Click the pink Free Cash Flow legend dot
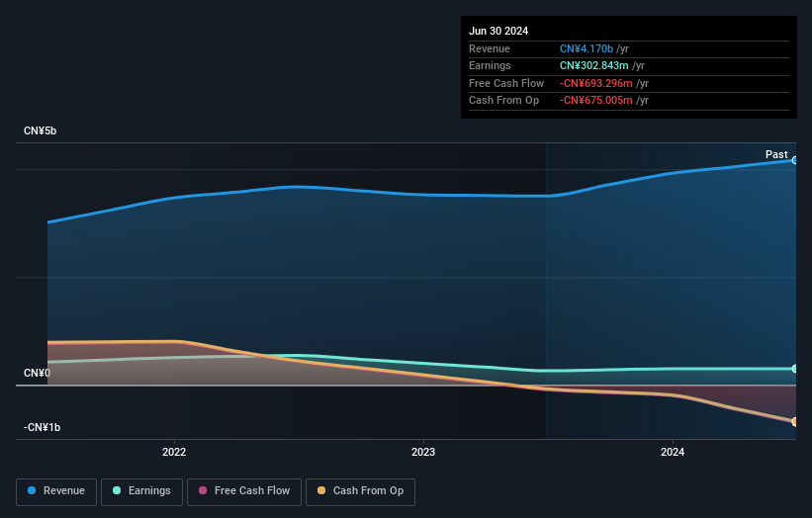Screen dimensions: 812x518 pos(203,490)
